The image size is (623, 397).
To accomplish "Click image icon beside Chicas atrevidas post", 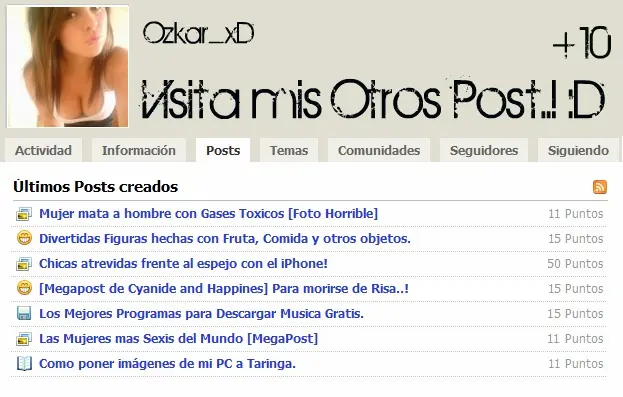I will (24, 264).
